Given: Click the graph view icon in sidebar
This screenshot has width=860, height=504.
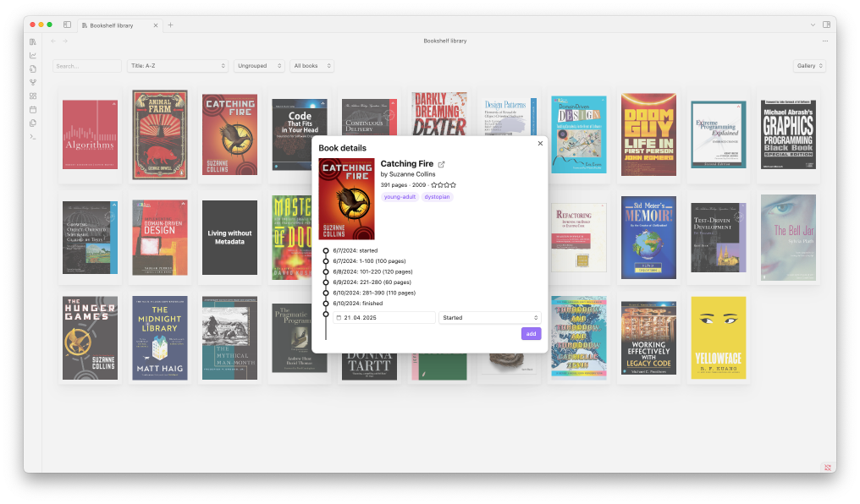Looking at the screenshot, I should (x=33, y=83).
